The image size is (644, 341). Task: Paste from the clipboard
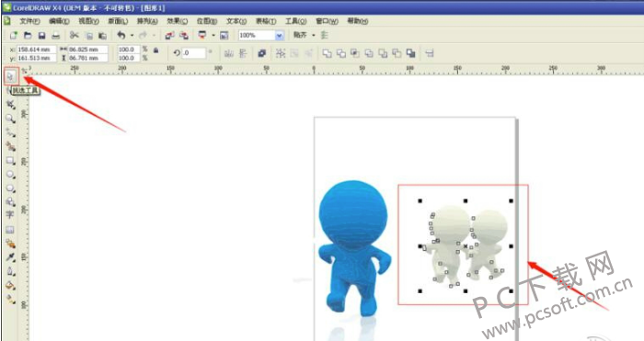pos(103,36)
